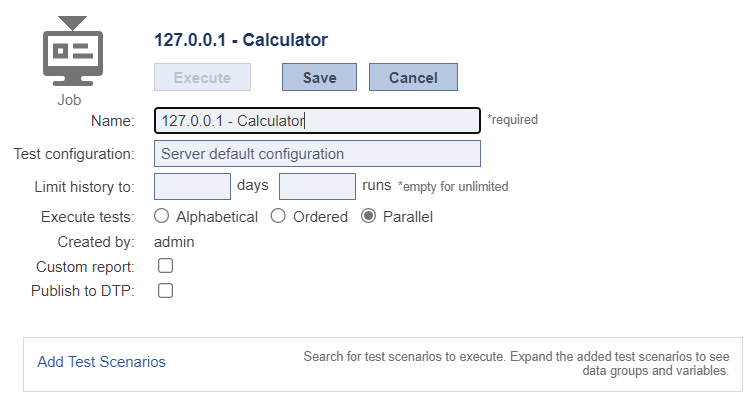The image size is (750, 402).
Task: Click the grayed-out Execute button
Action: [x=202, y=77]
